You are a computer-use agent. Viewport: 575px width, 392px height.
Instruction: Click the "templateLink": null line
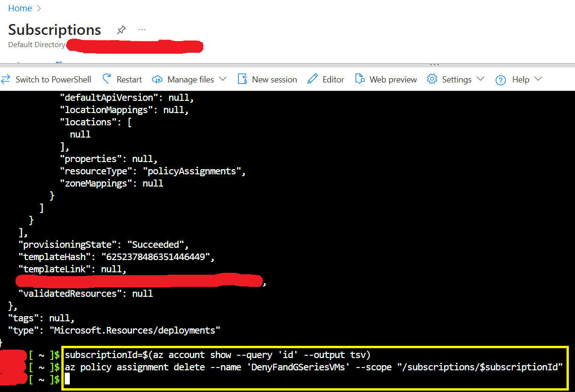click(x=73, y=269)
